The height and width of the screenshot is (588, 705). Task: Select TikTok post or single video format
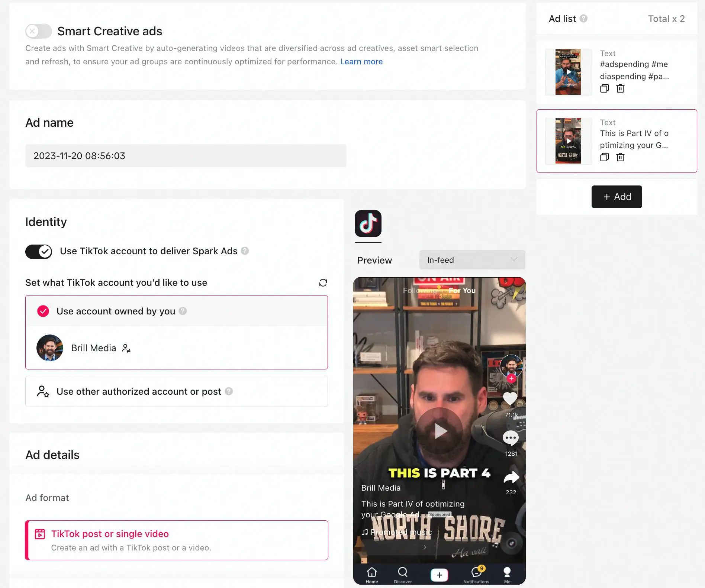(x=177, y=540)
